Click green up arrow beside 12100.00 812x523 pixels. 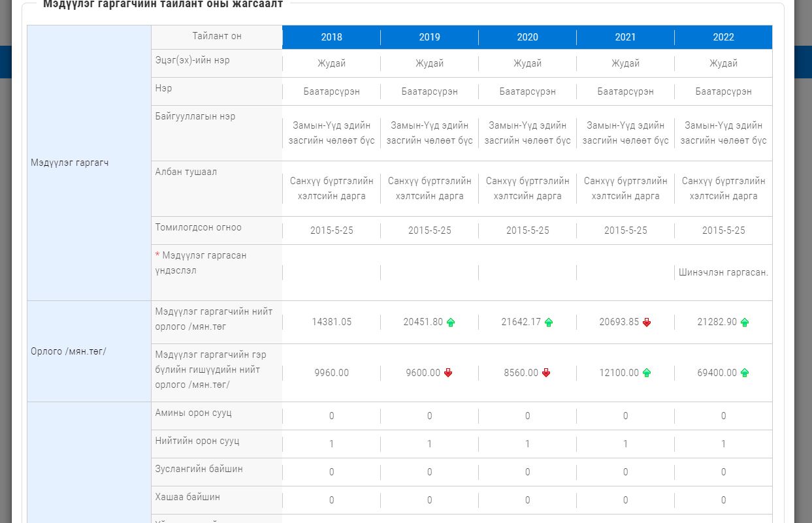647,373
